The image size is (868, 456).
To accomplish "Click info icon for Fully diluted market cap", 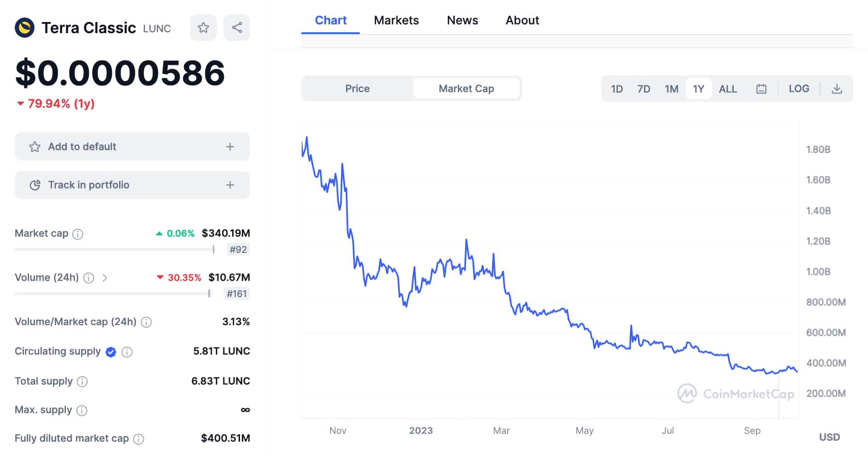I will click(x=138, y=439).
